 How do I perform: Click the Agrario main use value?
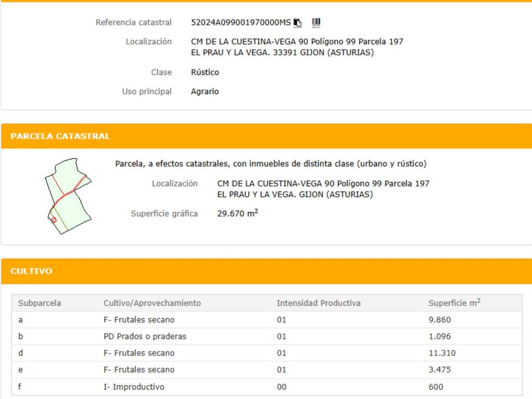(x=205, y=91)
